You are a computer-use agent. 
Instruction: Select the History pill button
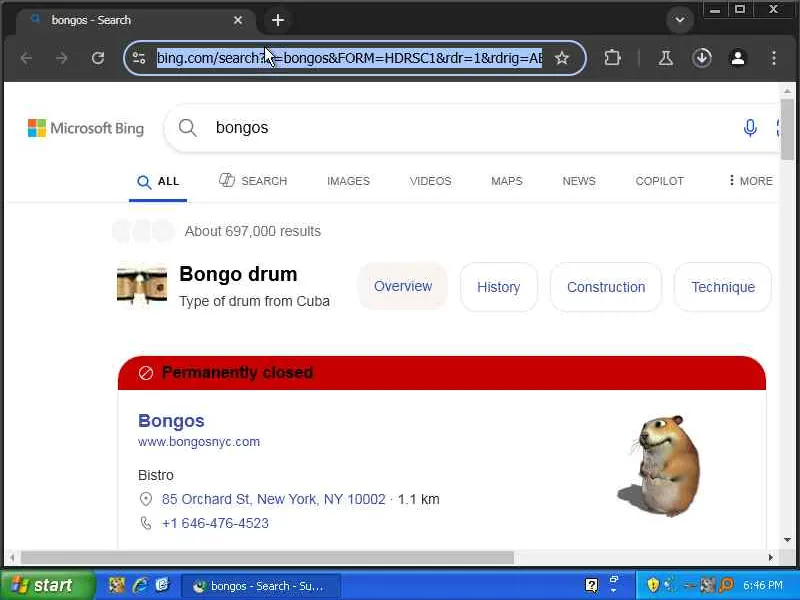[498, 287]
